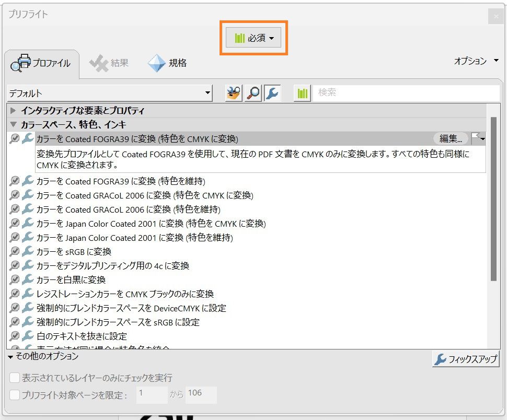Click the フィックスアップ button
Viewport: 507px width, 420px height.
466,359
